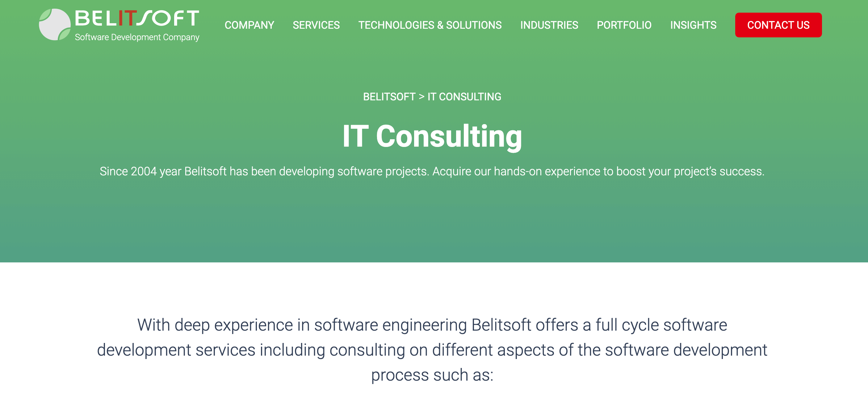Open the COMPANY menu
The image size is (868, 397).
pyautogui.click(x=249, y=25)
